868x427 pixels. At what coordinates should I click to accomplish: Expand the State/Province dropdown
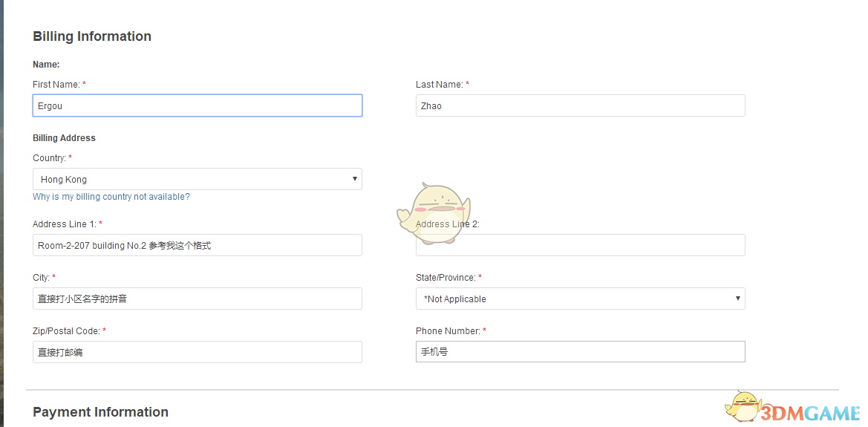(579, 299)
